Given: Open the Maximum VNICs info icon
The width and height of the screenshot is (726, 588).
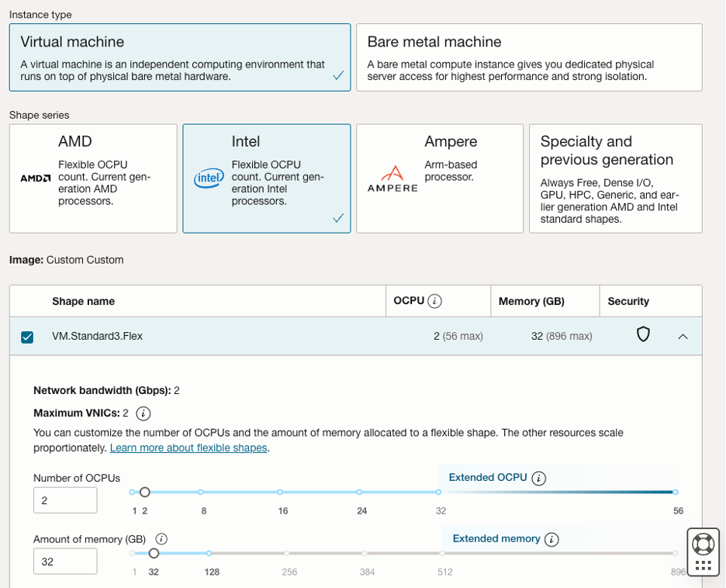Looking at the screenshot, I should (x=143, y=413).
